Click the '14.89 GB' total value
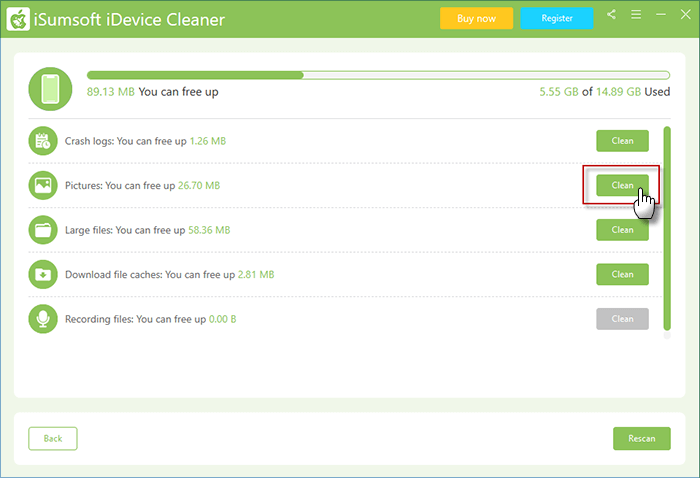Screen dimensions: 700x478 (618, 91)
